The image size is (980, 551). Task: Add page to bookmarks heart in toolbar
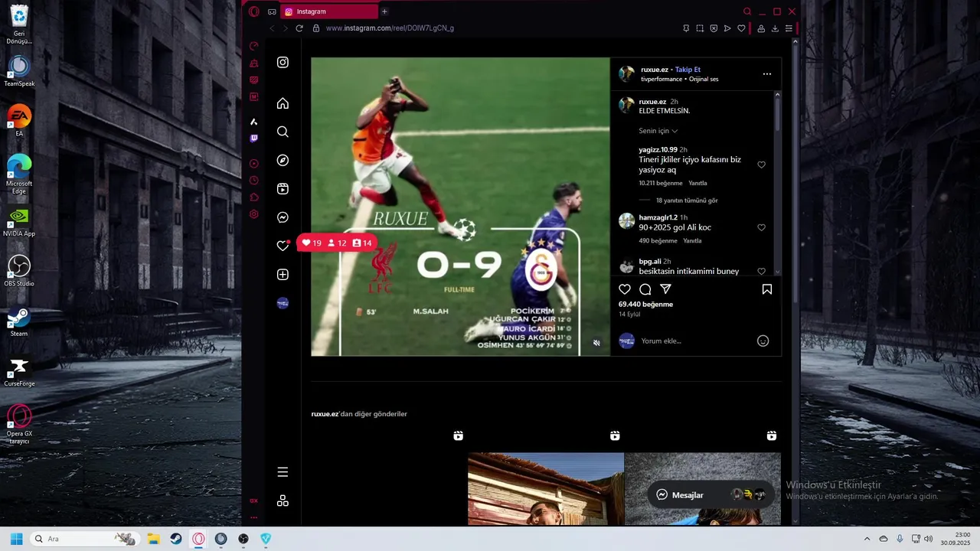tap(741, 28)
